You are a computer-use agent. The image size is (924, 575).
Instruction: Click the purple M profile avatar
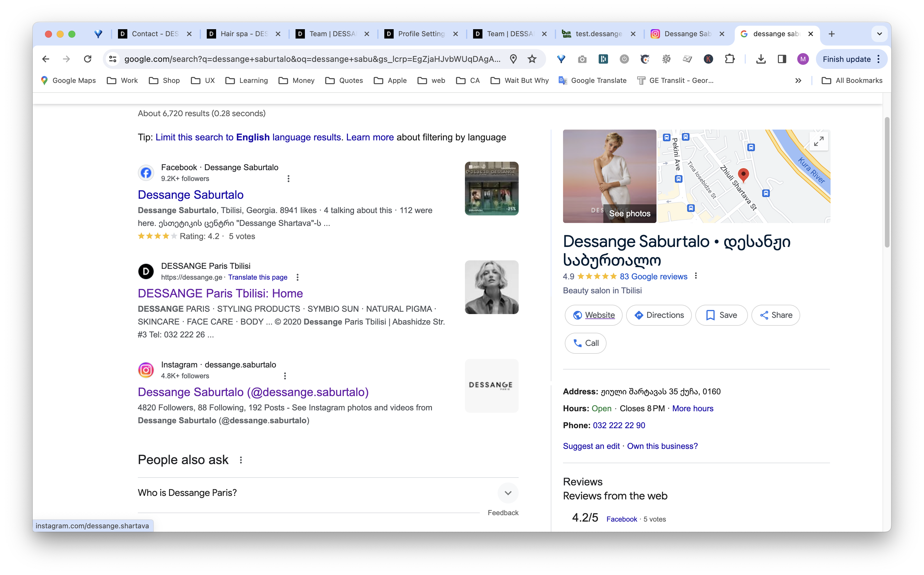point(803,59)
